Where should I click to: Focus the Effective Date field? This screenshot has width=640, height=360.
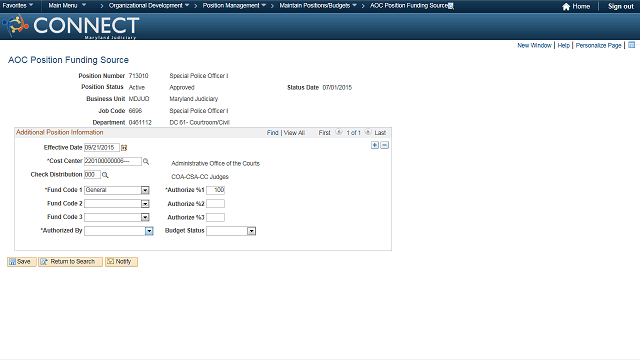coord(102,147)
